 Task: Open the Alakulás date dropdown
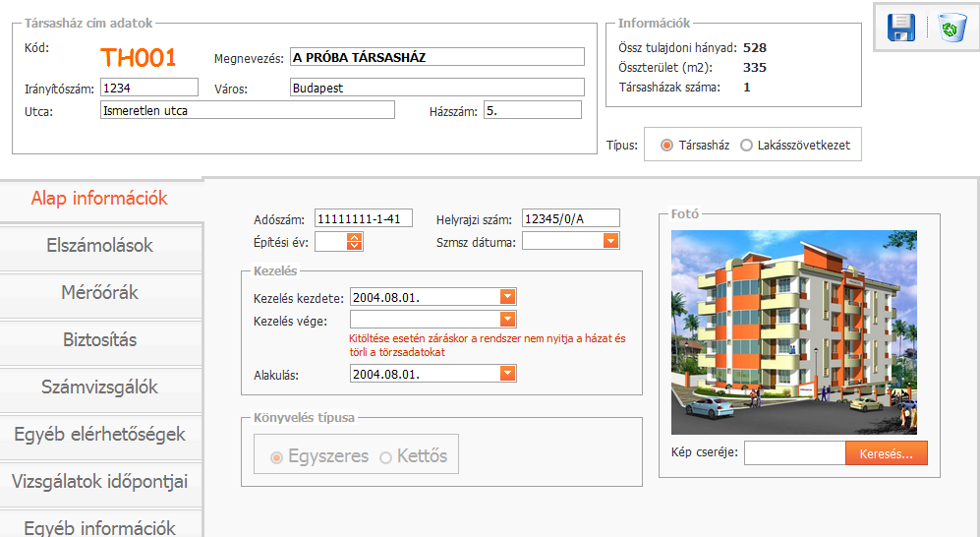[507, 373]
